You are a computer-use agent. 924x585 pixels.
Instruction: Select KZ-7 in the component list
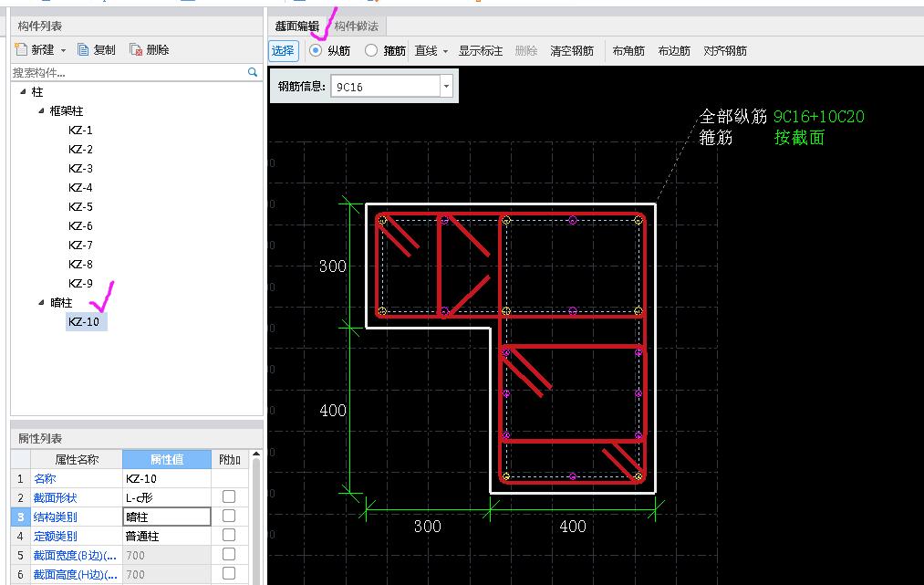(80, 245)
